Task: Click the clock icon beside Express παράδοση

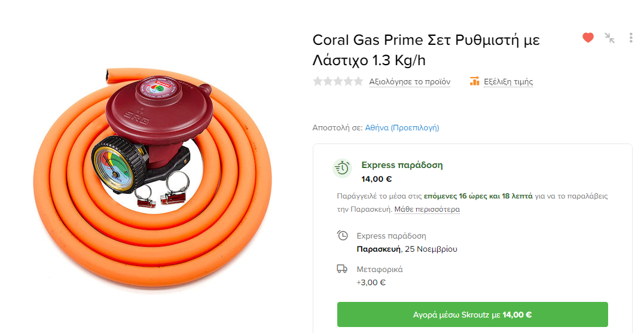Action: coord(342,236)
